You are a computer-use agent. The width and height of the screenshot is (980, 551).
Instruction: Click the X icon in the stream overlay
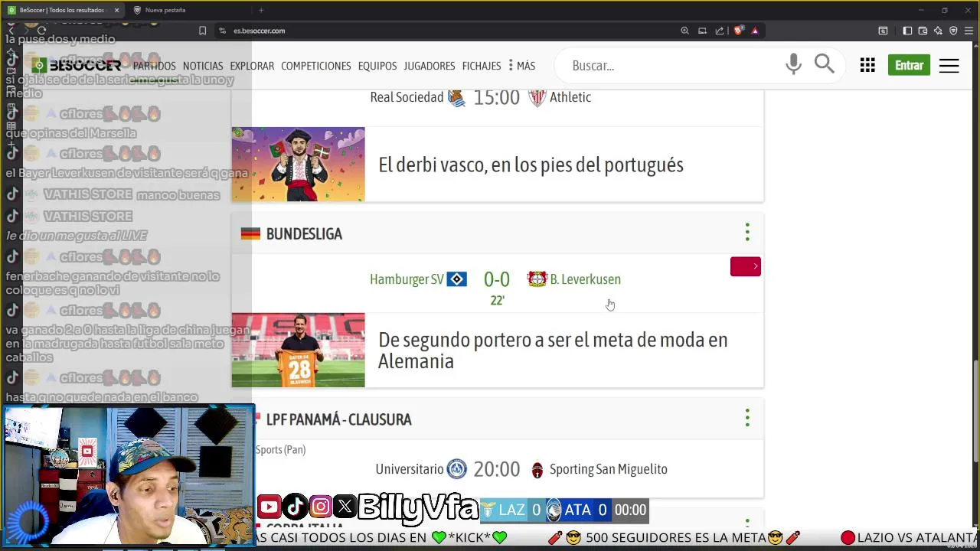click(x=345, y=507)
